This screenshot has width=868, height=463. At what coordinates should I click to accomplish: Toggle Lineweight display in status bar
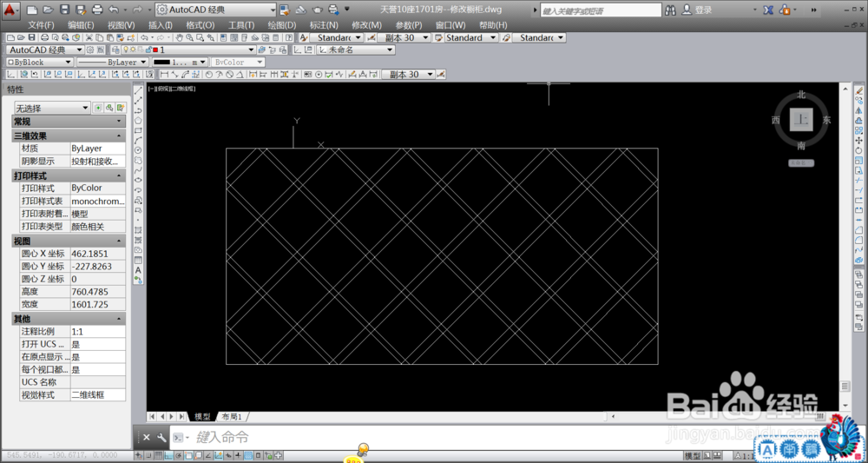click(x=238, y=456)
